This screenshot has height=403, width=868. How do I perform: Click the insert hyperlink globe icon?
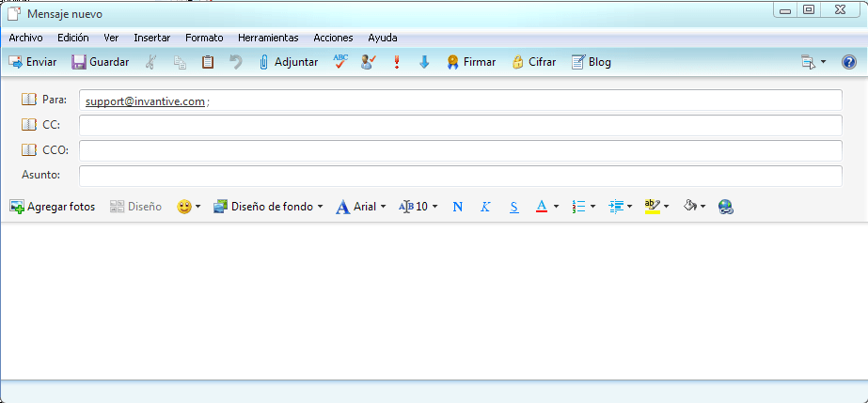[725, 207]
